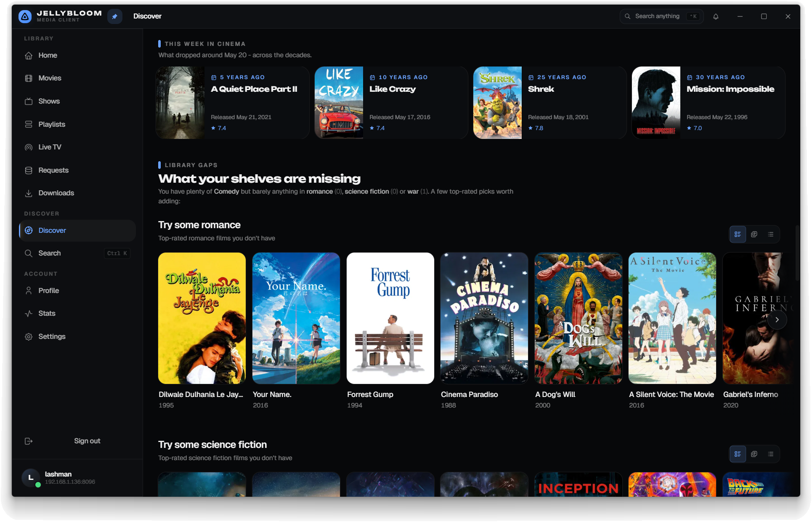
Task: Click the search magnifier icon in the top bar
Action: pyautogui.click(x=627, y=16)
